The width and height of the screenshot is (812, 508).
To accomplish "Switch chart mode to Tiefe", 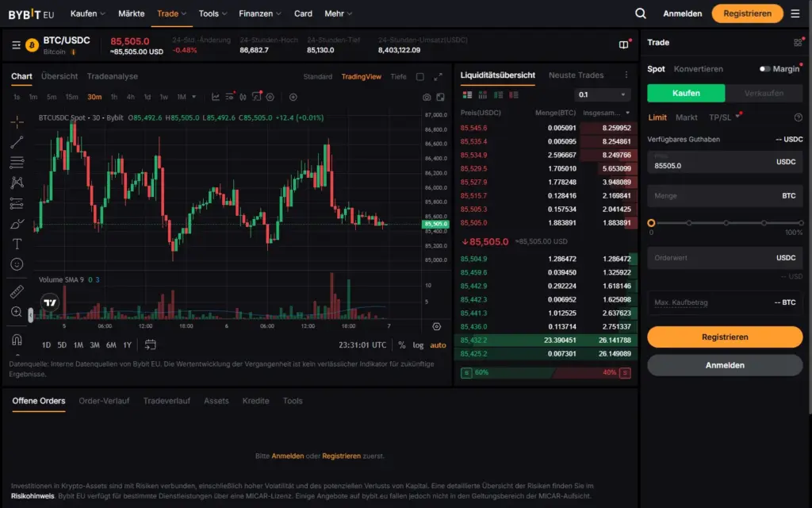I will [398, 77].
